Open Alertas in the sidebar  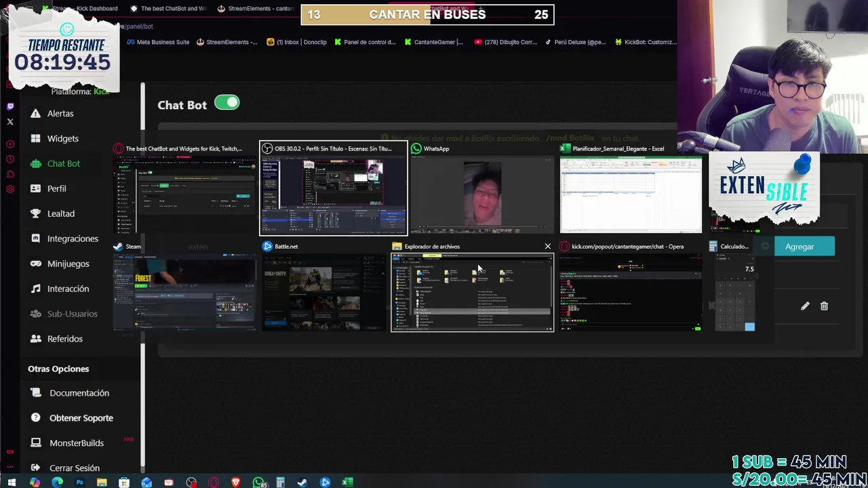[x=52, y=113]
